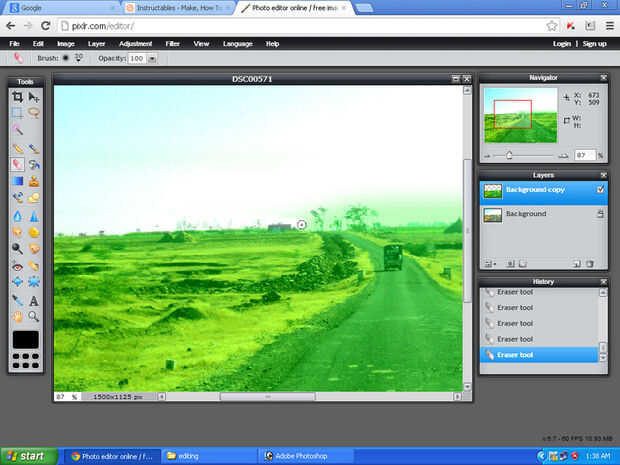The image size is (620, 465).
Task: Open the View menu
Action: coord(201,44)
